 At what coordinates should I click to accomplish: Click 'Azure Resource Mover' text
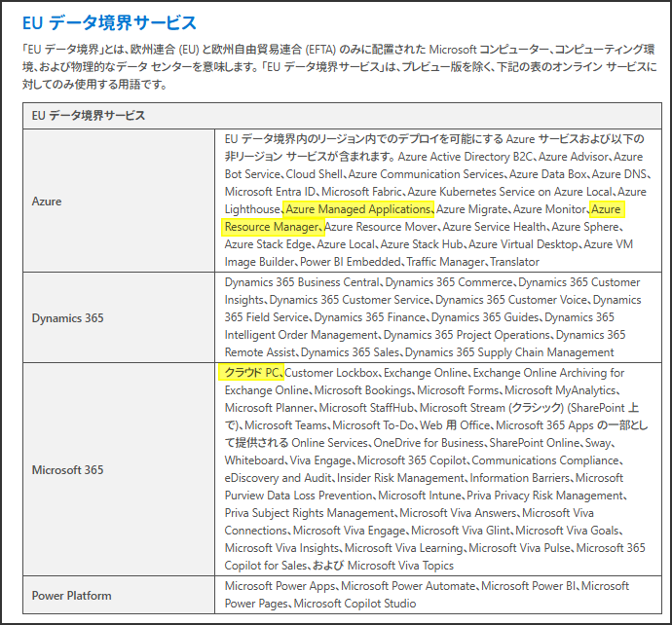(380, 227)
